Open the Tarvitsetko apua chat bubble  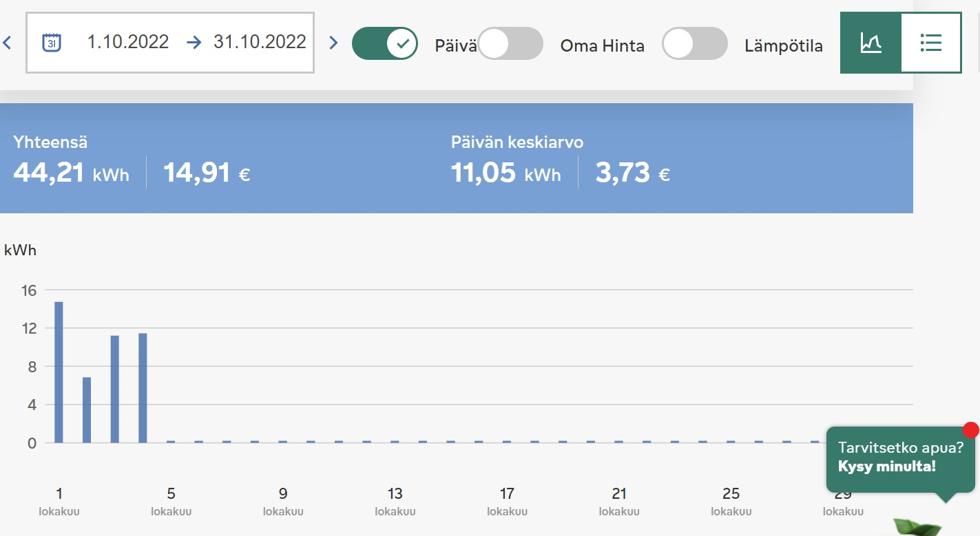[901, 457]
